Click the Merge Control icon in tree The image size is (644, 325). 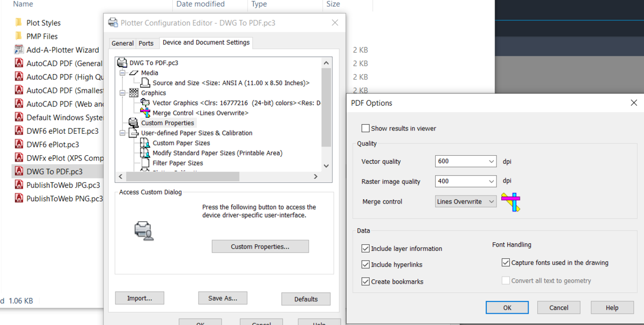(145, 113)
